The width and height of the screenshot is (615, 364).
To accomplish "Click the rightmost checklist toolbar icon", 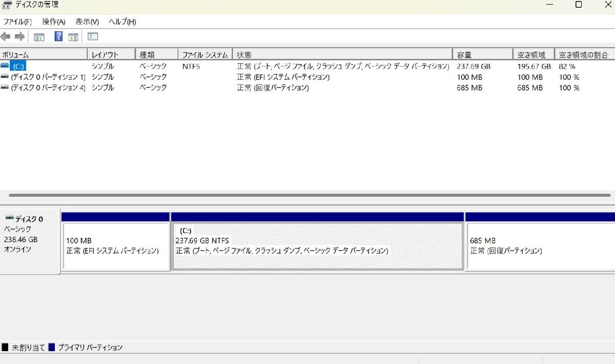I will 93,36.
